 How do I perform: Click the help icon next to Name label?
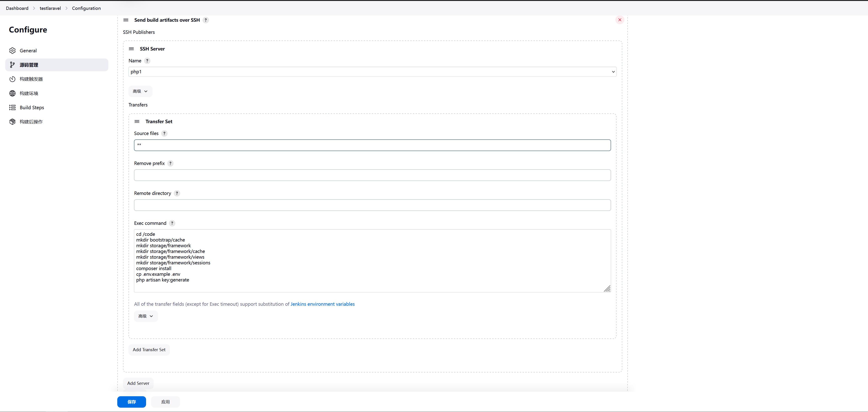tap(147, 61)
